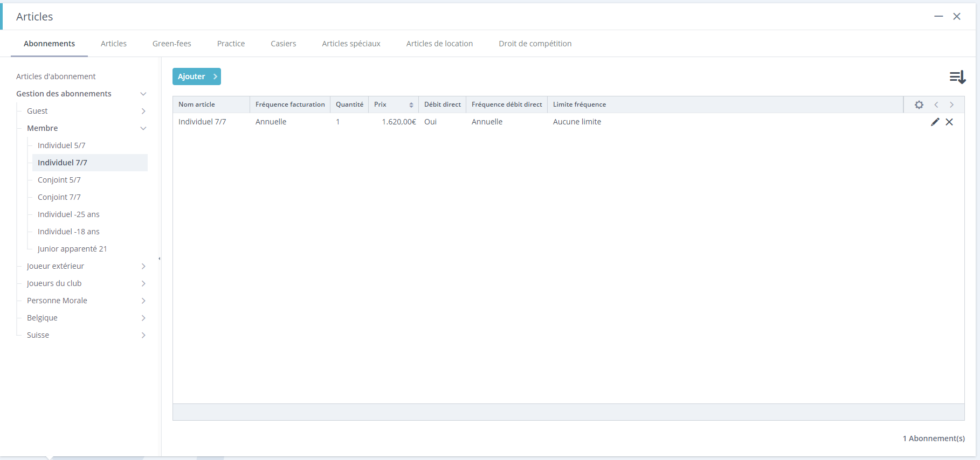Select the Joueur extérieur label
This screenshot has height=460, width=980.
click(x=56, y=266)
